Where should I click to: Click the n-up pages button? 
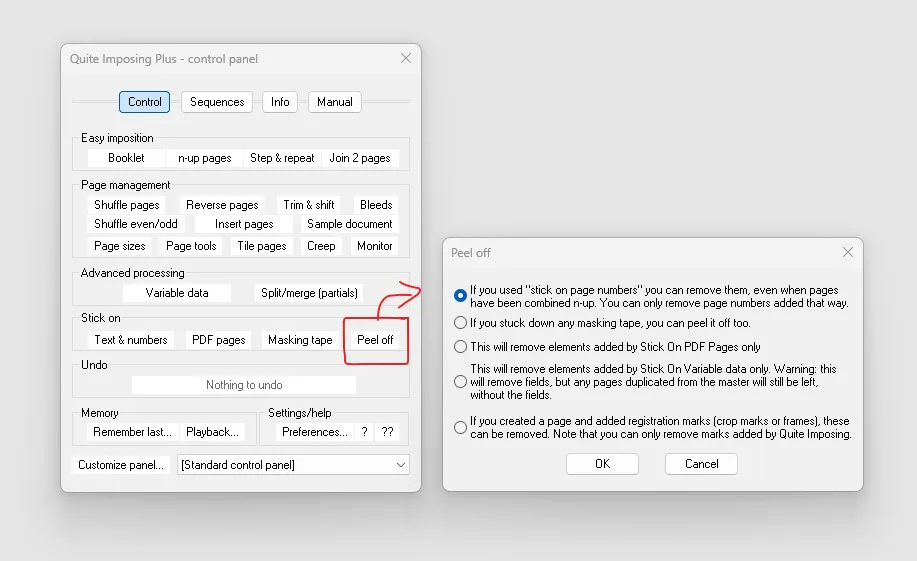(x=205, y=158)
